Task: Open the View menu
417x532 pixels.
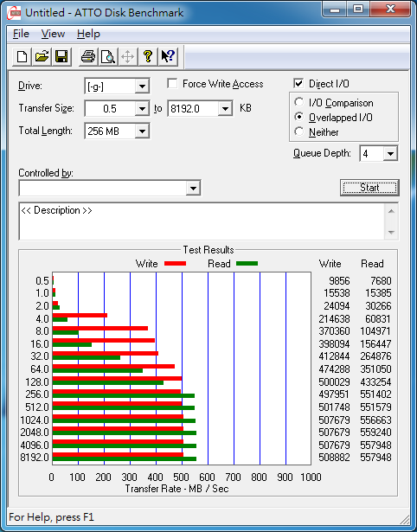Action: [53, 34]
